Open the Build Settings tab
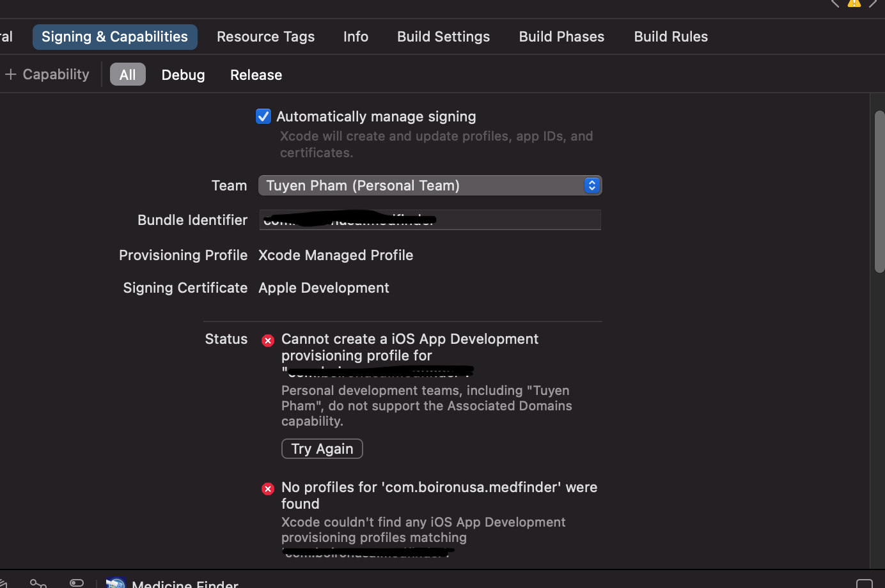Screen dimensions: 885x588 point(443,37)
